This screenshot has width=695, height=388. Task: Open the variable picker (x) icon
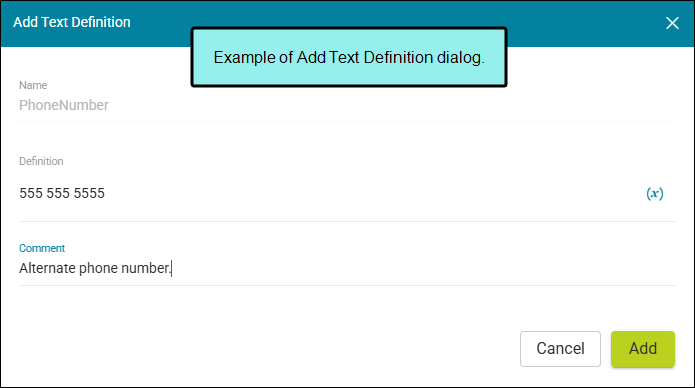[x=654, y=193]
